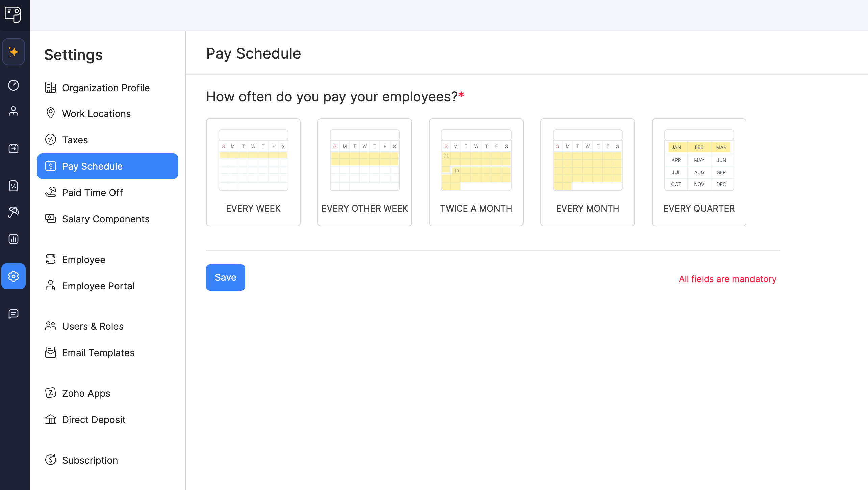Screen dimensions: 868x490
Task: Open the Settings gear in the sidebar
Action: pyautogui.click(x=14, y=276)
